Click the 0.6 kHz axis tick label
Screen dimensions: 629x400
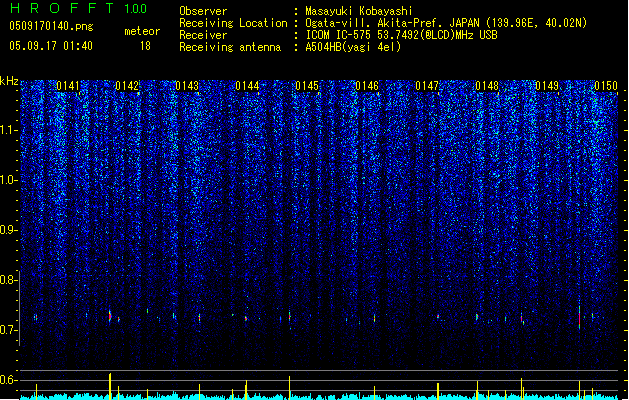point(8,380)
